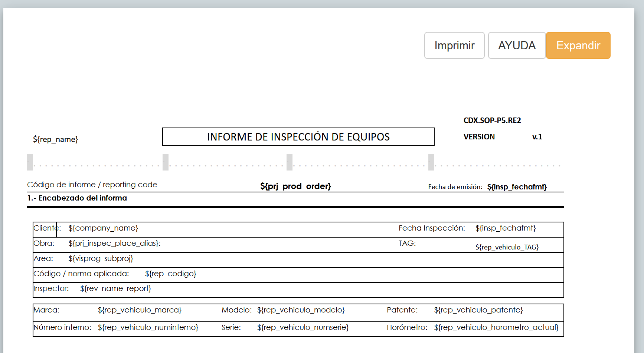Select the ${rep_name} placeholder text
Image resolution: width=644 pixels, height=354 pixels.
pyautogui.click(x=55, y=139)
